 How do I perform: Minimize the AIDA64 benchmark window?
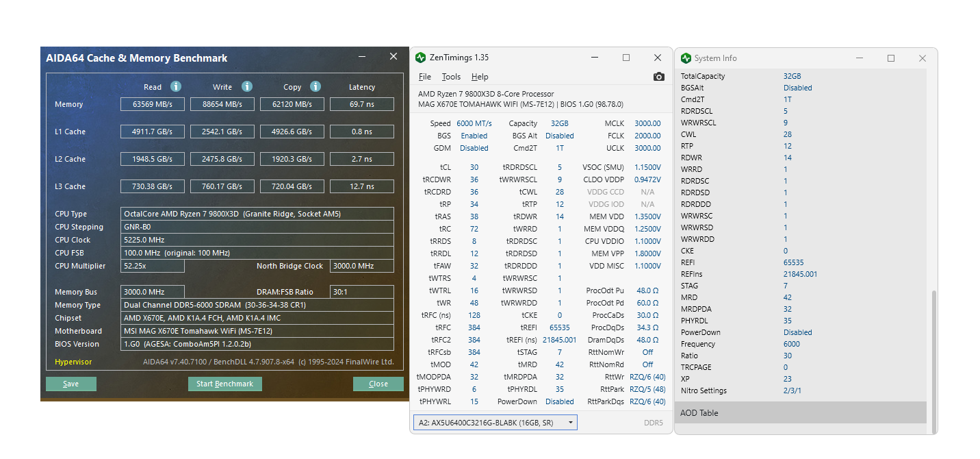363,57
